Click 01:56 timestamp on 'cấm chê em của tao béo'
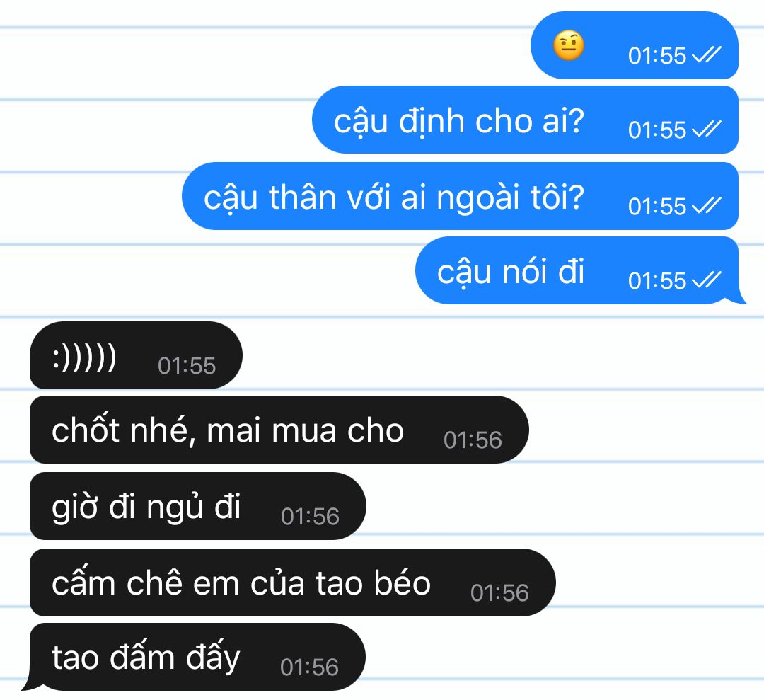 point(499,592)
